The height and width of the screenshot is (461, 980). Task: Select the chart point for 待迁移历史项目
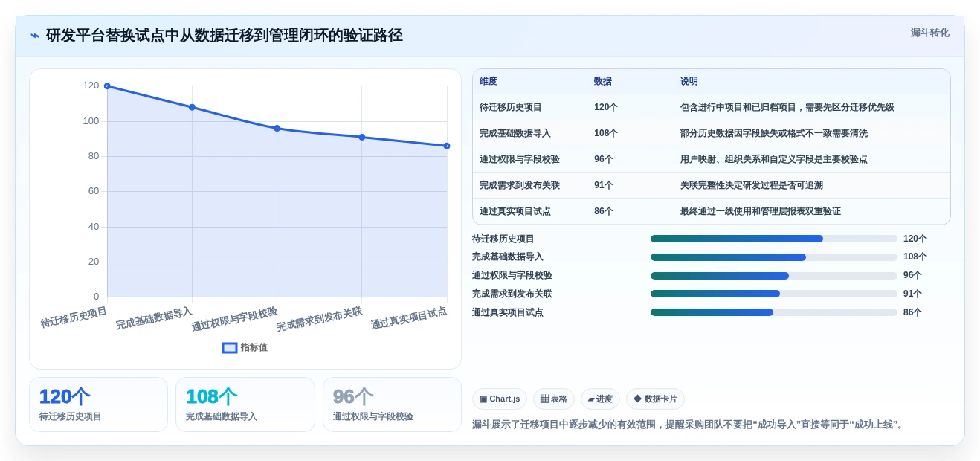(x=107, y=86)
